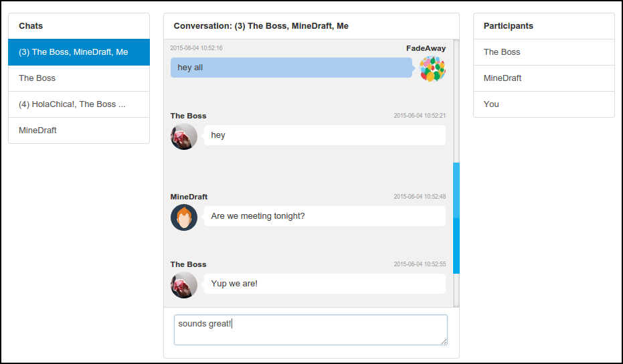
Task: Click the 'hey all' message bubble
Action: pyautogui.click(x=291, y=68)
